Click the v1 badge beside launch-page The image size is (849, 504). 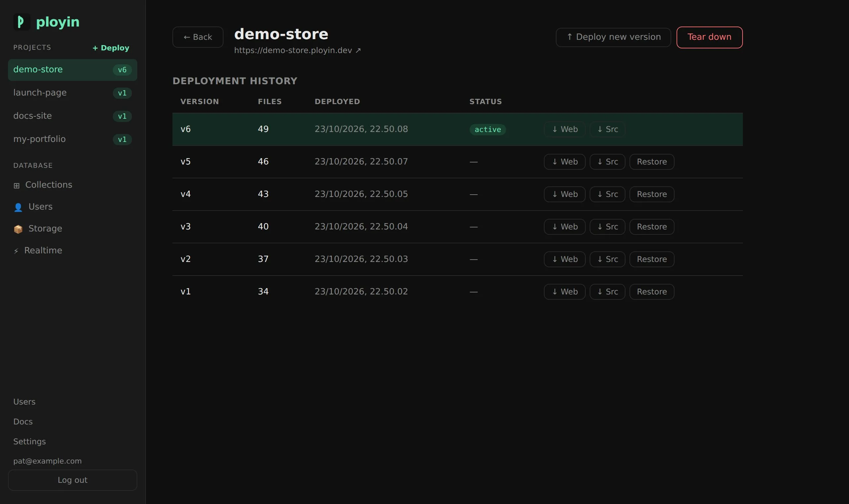pyautogui.click(x=122, y=93)
